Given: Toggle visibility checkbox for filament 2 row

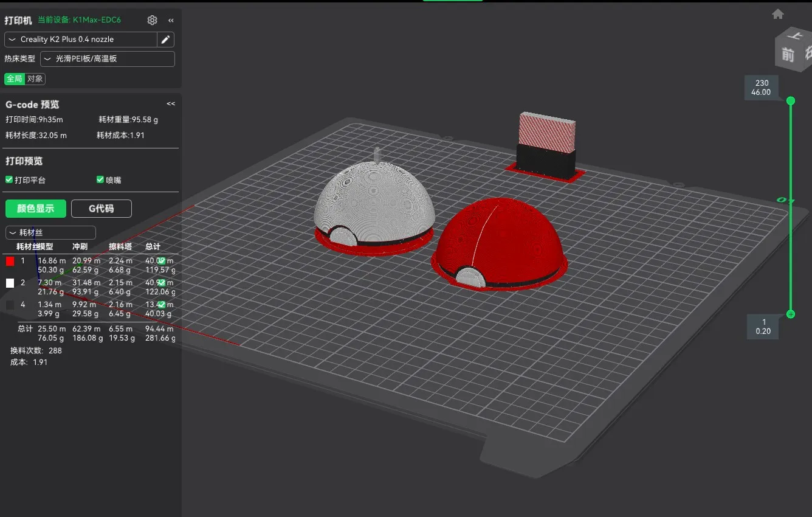Looking at the screenshot, I should (x=162, y=282).
